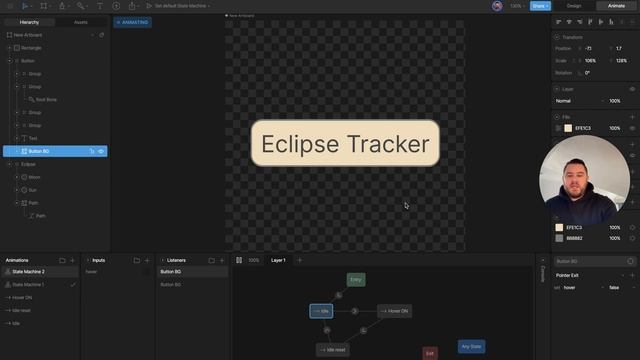
Task: Collapse the Button group in hierarchy
Action: coord(10,61)
